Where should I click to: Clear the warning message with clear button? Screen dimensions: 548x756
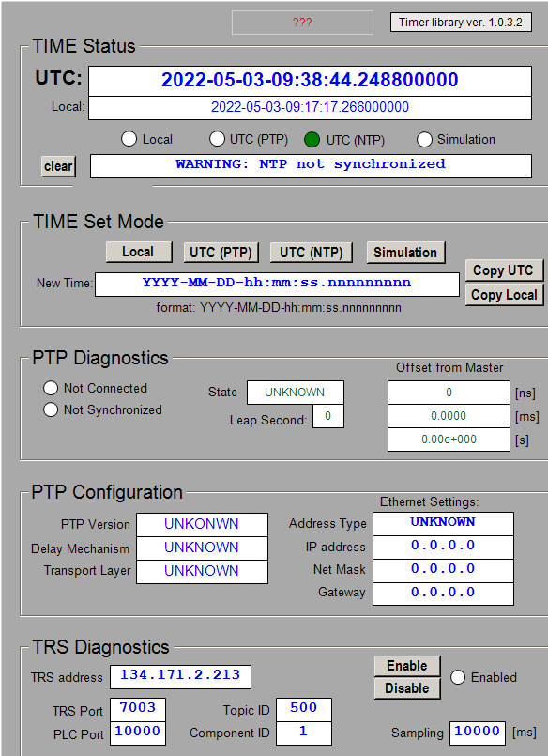tap(58, 166)
